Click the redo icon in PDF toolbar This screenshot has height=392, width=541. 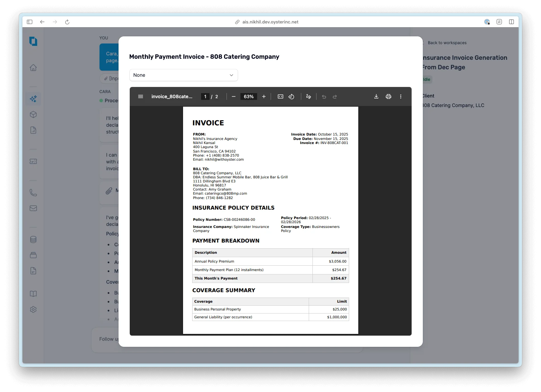335,97
